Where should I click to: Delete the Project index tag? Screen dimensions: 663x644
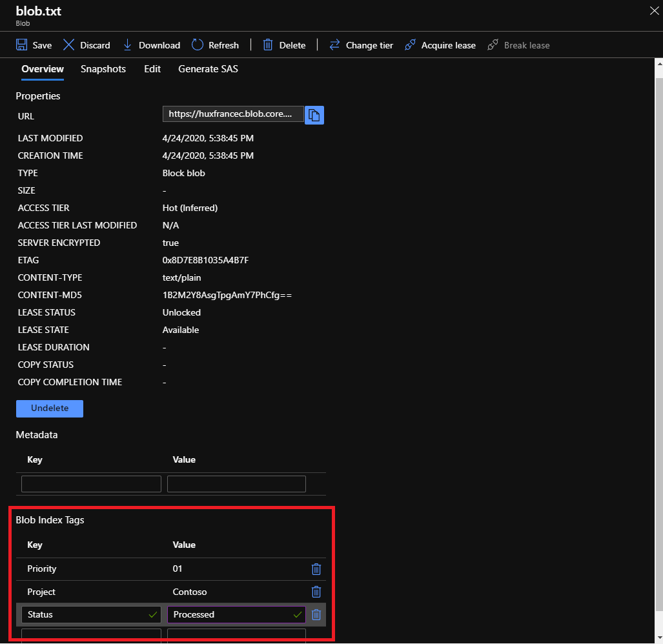click(x=316, y=592)
